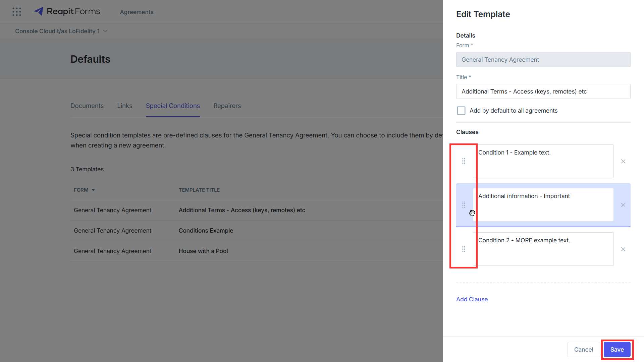Sort by the FORM column arrow
The height and width of the screenshot is (362, 644).
coord(93,190)
